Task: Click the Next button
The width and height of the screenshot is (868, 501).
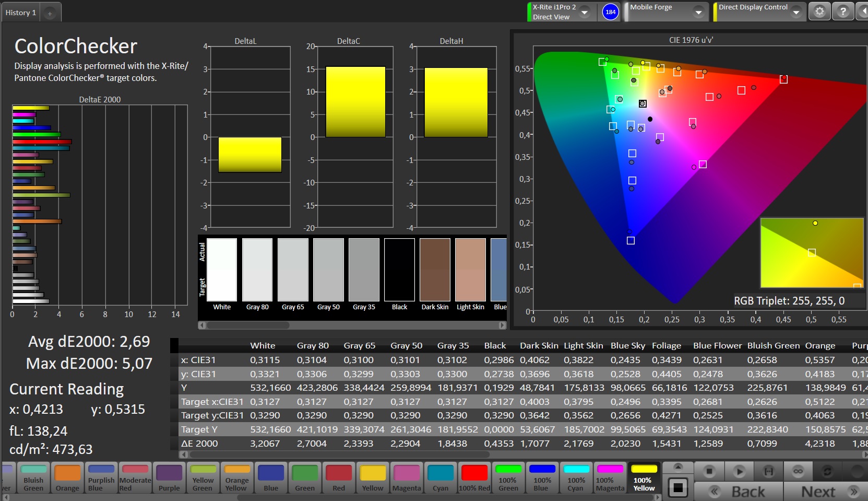Action: point(823,492)
